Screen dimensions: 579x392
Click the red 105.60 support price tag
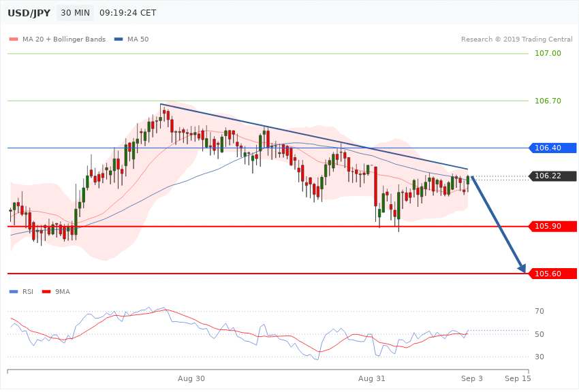553,274
